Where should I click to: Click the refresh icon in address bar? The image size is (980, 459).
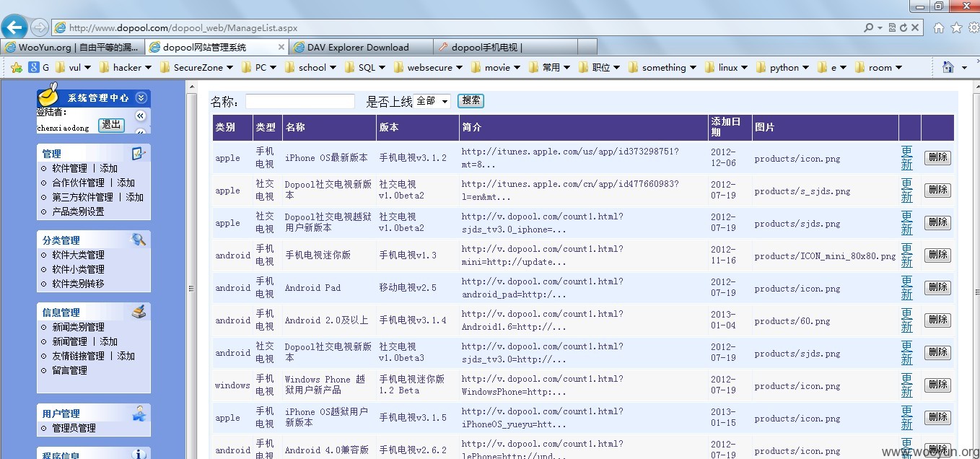pyautogui.click(x=904, y=27)
